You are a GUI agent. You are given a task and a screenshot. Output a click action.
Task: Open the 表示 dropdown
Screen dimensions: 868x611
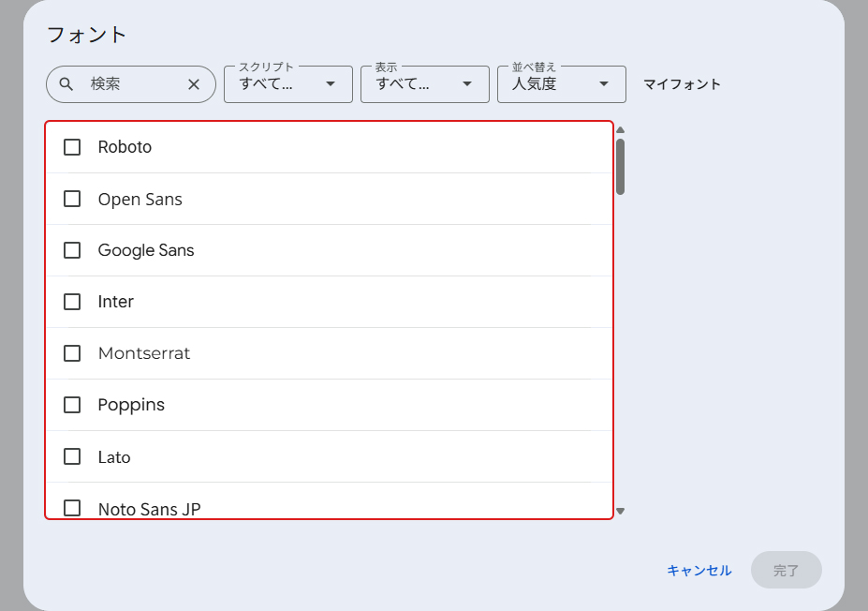tap(424, 84)
